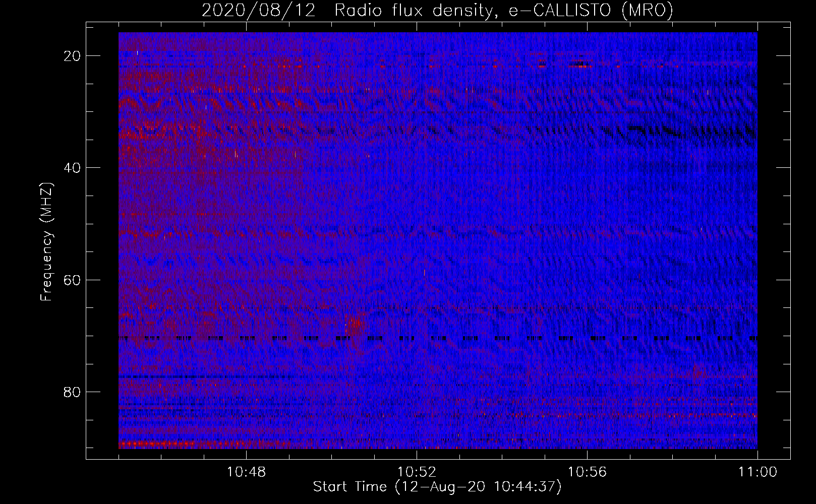The image size is (816, 504).
Task: Click the 40 frequency tick label
Action: coord(73,168)
